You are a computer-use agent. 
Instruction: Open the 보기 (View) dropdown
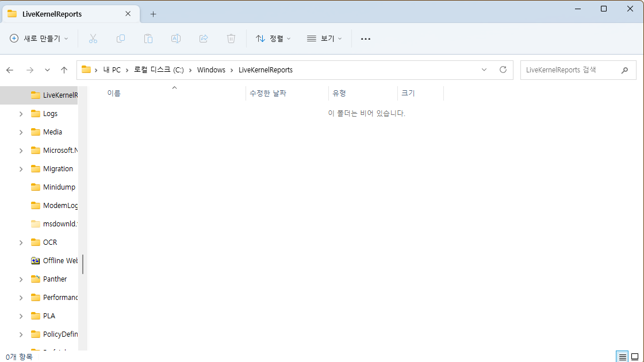324,38
